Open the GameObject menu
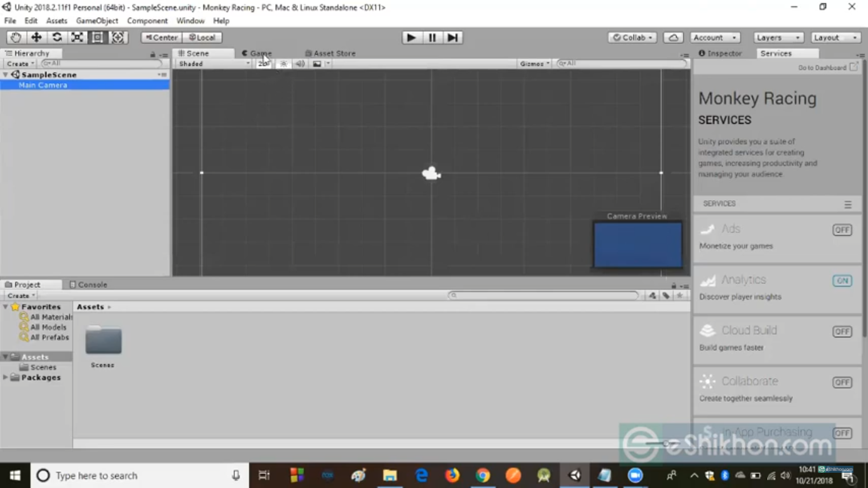The height and width of the screenshot is (488, 868). coord(97,21)
